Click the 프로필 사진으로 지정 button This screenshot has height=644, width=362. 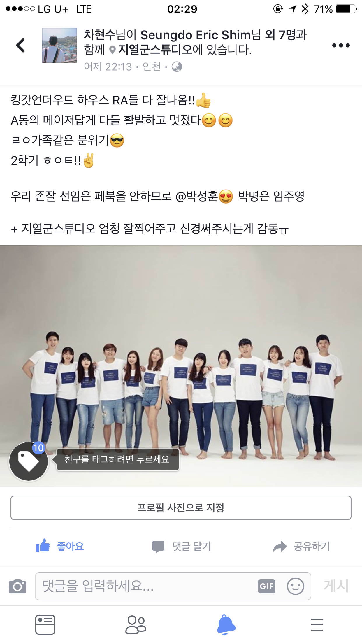coord(181,508)
